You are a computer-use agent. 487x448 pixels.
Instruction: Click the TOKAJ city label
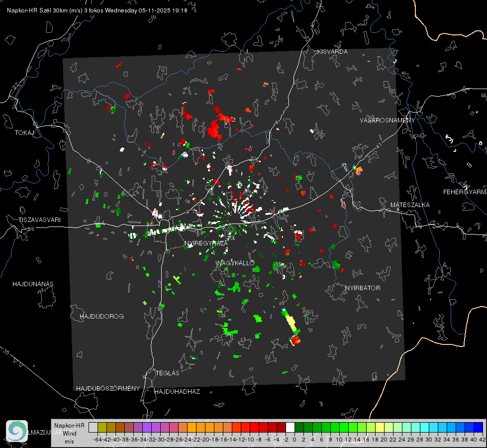click(24, 133)
